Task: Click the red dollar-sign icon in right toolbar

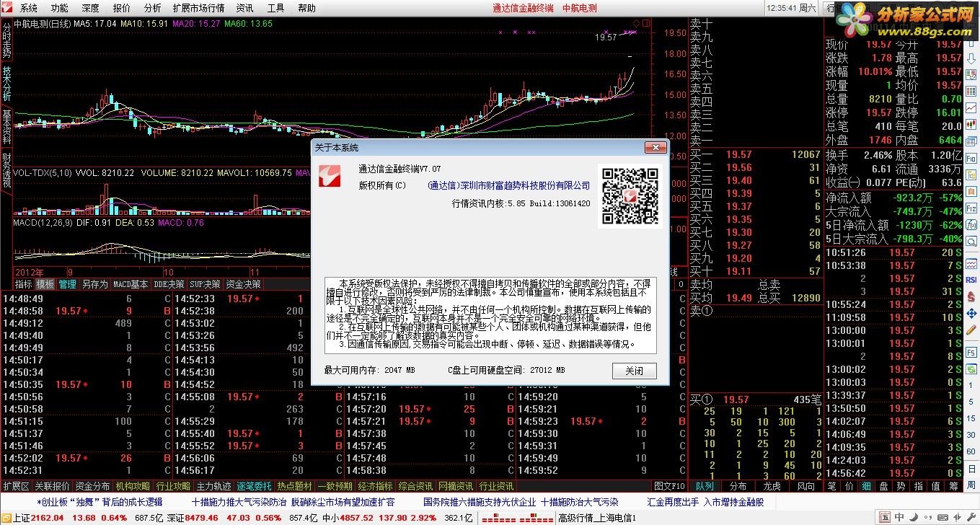Action: pos(971,296)
